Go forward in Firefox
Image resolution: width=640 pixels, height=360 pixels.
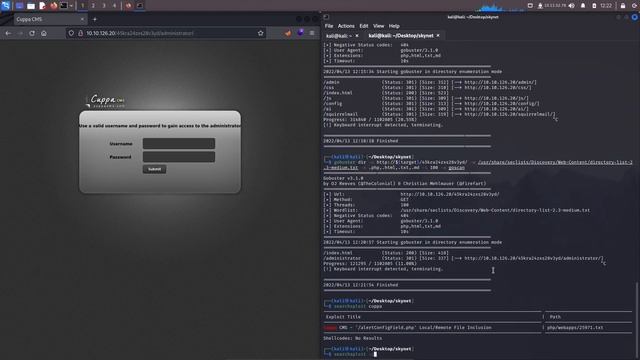point(20,33)
